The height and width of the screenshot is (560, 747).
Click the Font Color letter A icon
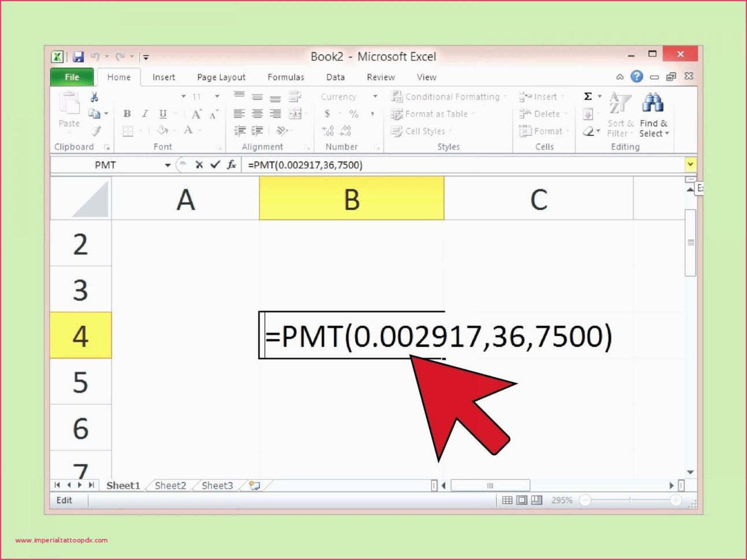(x=188, y=130)
